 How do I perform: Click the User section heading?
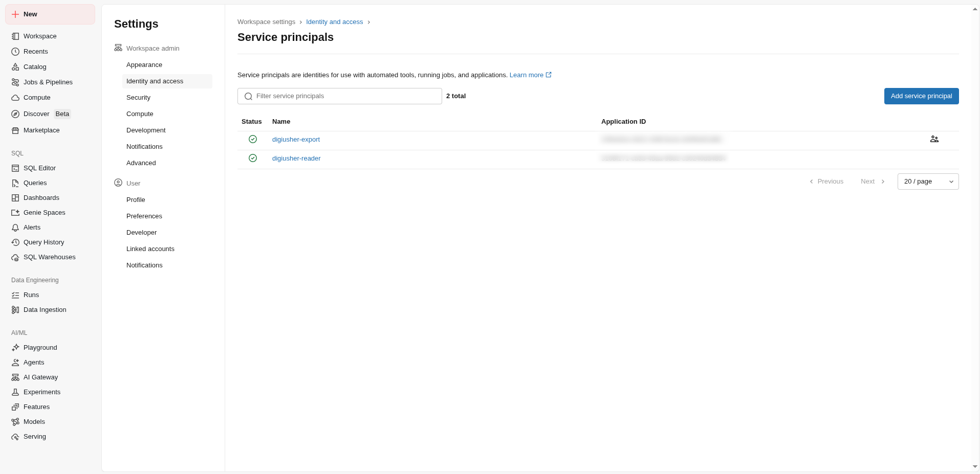(133, 184)
